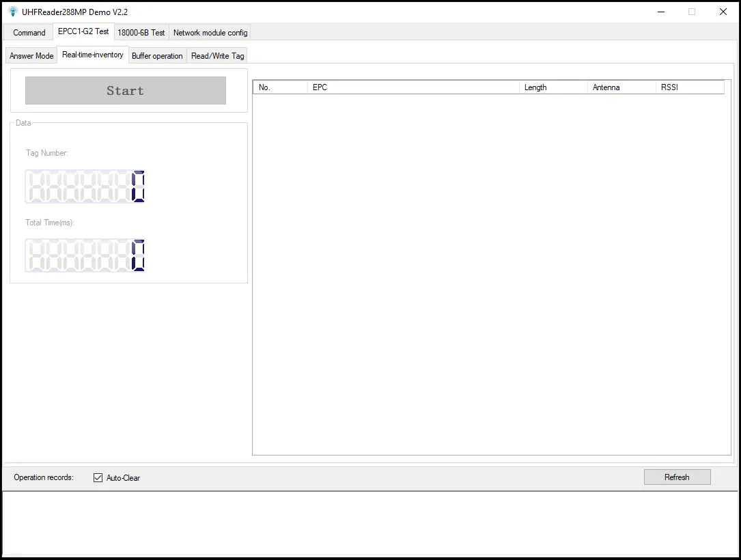Click the No. column header
This screenshot has width=741, height=560.
tap(280, 87)
